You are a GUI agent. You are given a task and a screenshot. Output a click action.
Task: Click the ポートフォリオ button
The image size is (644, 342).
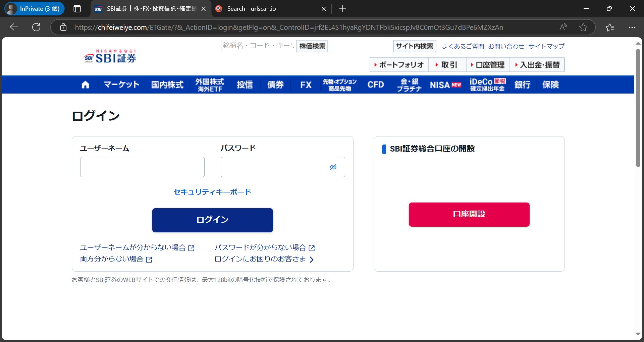tap(399, 65)
